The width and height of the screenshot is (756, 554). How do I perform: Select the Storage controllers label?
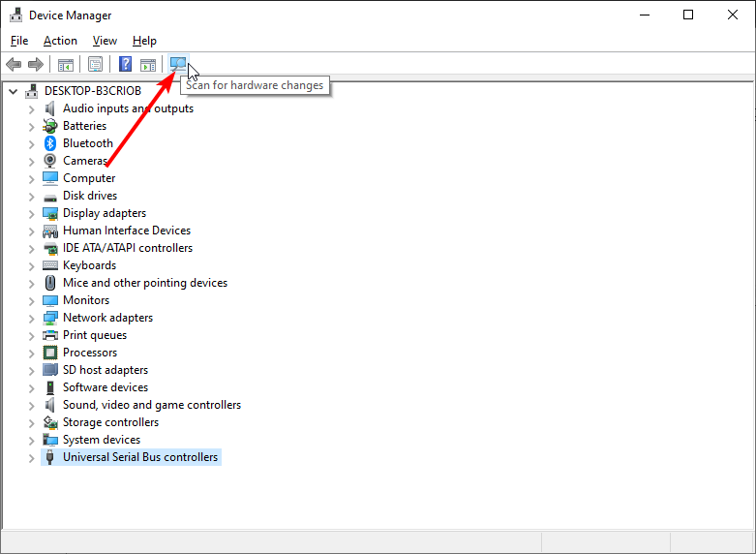(111, 422)
